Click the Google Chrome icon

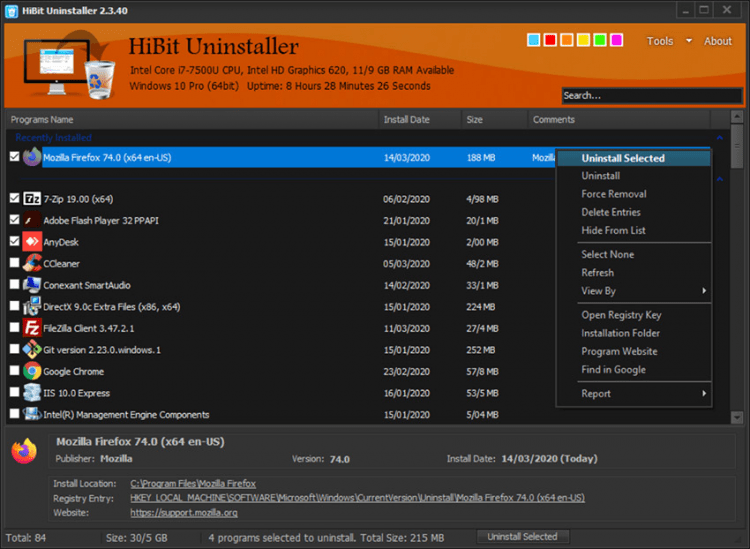(x=32, y=371)
